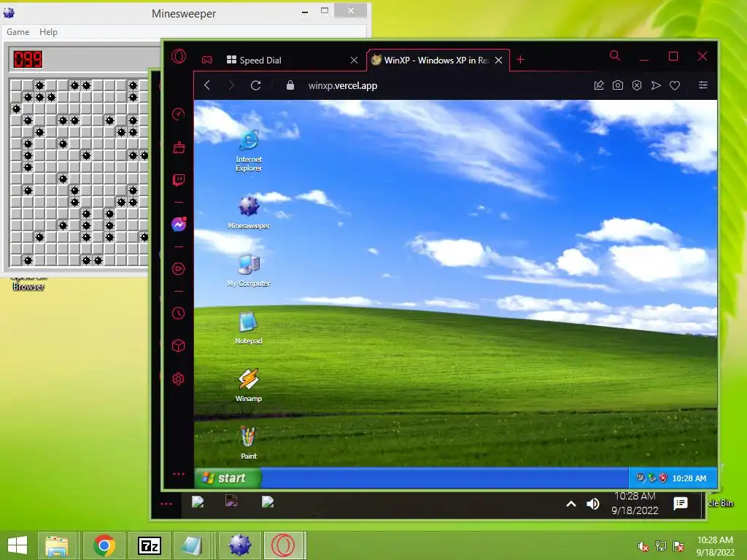Open the Notepad taskbar icon
The height and width of the screenshot is (560, 747).
tap(193, 545)
